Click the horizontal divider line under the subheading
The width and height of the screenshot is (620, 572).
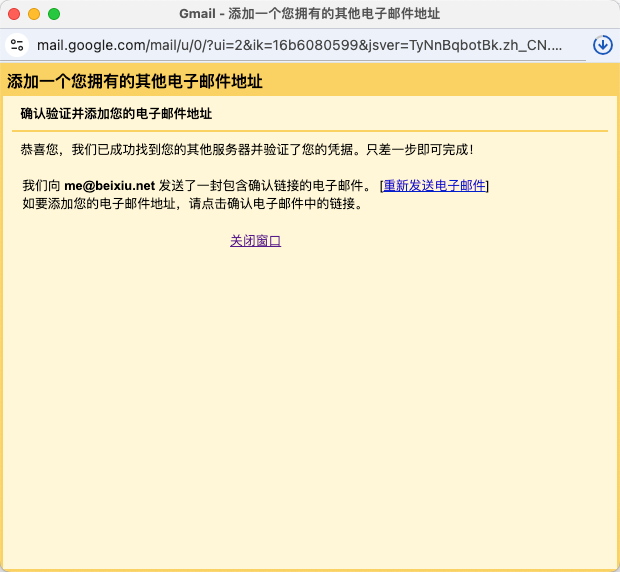[310, 130]
